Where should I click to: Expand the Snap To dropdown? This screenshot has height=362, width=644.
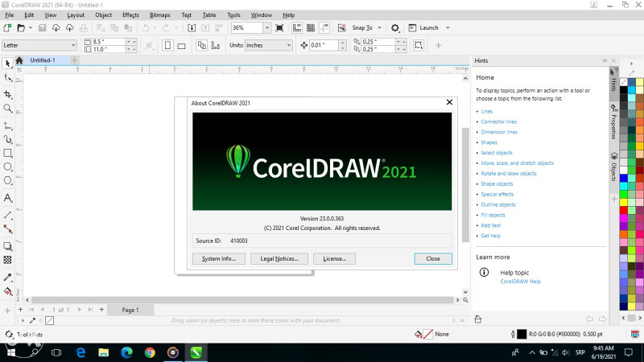tap(379, 27)
